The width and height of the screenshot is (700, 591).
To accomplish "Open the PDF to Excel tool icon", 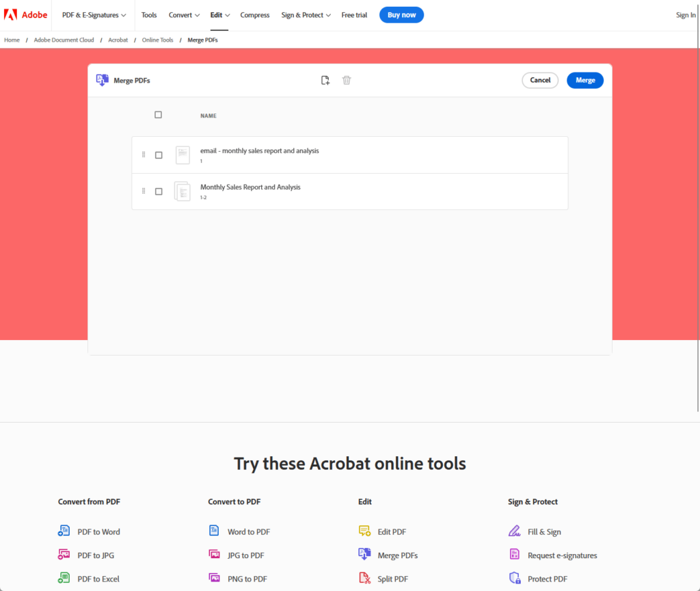I will click(64, 577).
